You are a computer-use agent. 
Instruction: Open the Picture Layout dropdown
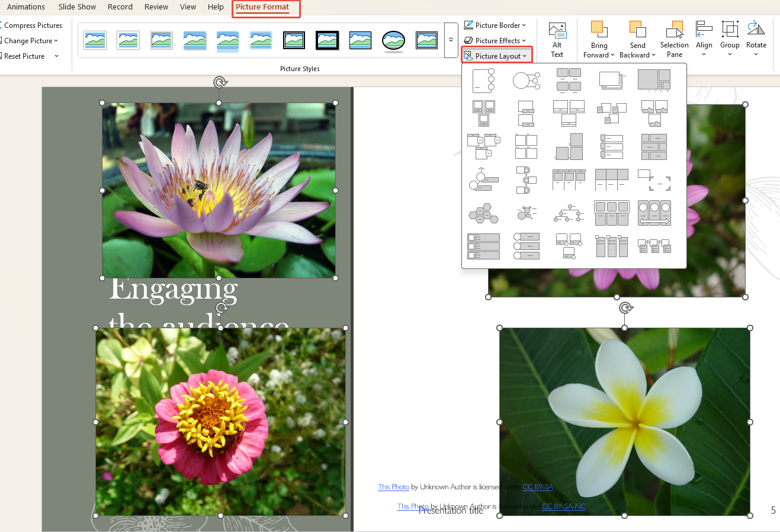point(496,55)
